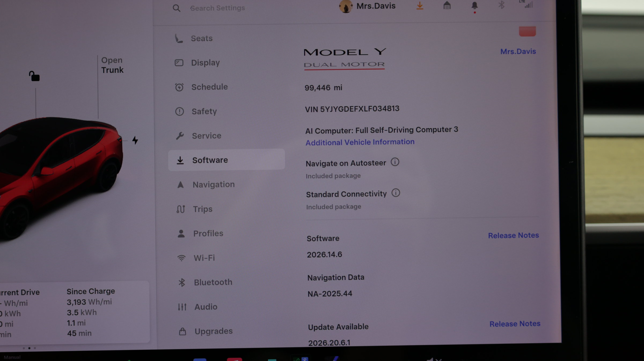
Task: Tap the VIN 5YJYGDEFXLF034813 text
Action: point(352,109)
